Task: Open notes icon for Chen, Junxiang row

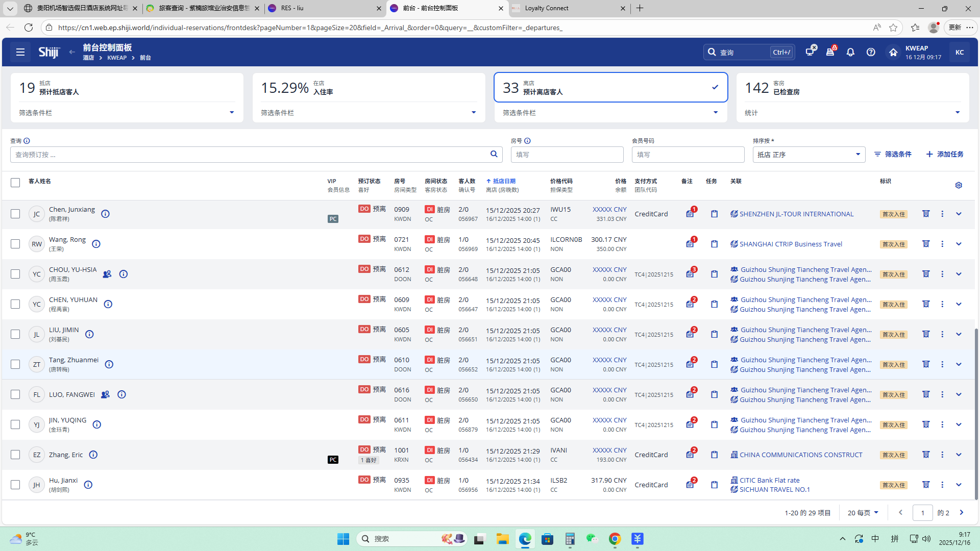Action: coord(690,214)
